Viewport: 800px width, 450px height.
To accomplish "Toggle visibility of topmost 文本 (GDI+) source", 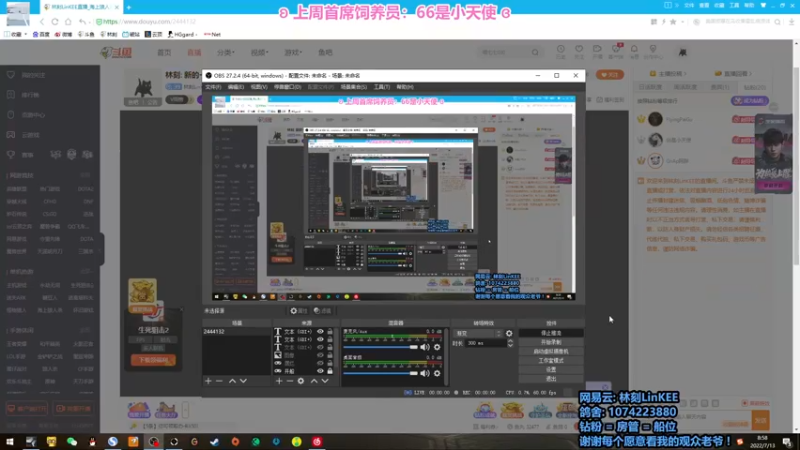I will [320, 332].
